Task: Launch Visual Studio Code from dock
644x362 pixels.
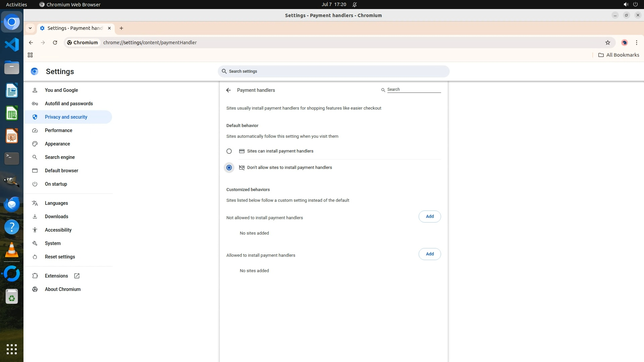Action: 12,45
